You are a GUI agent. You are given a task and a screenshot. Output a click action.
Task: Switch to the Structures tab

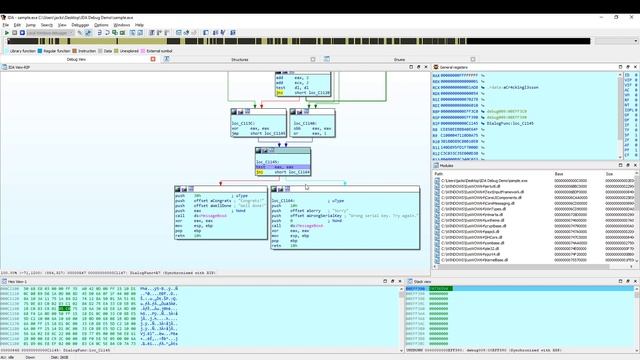240,60
